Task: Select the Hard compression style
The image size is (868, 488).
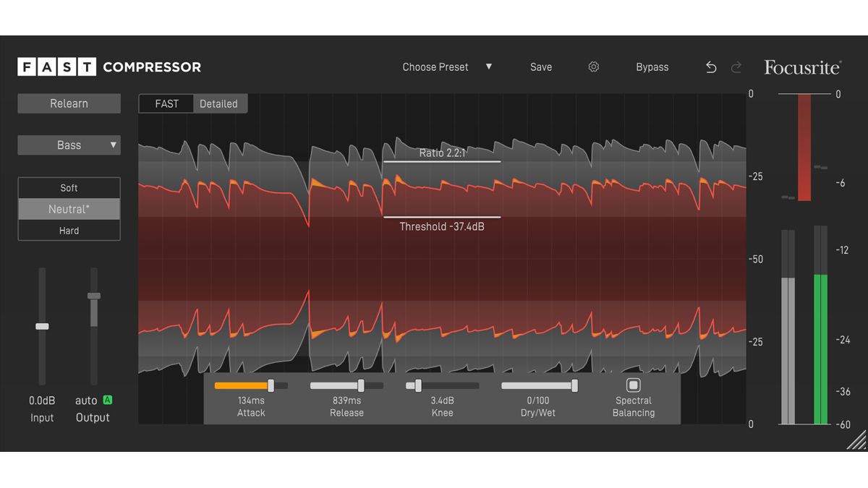Action: pos(69,230)
